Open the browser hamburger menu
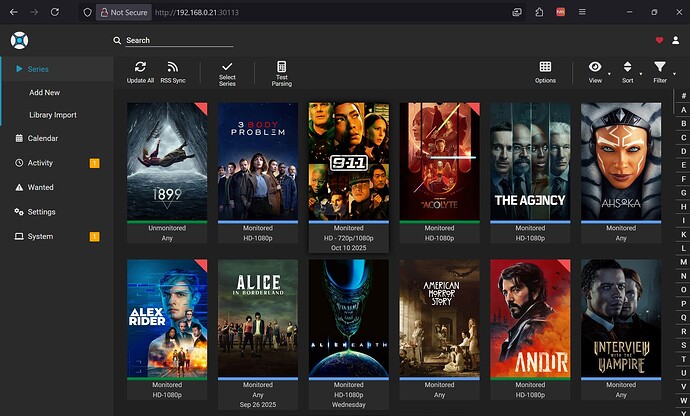 point(582,12)
